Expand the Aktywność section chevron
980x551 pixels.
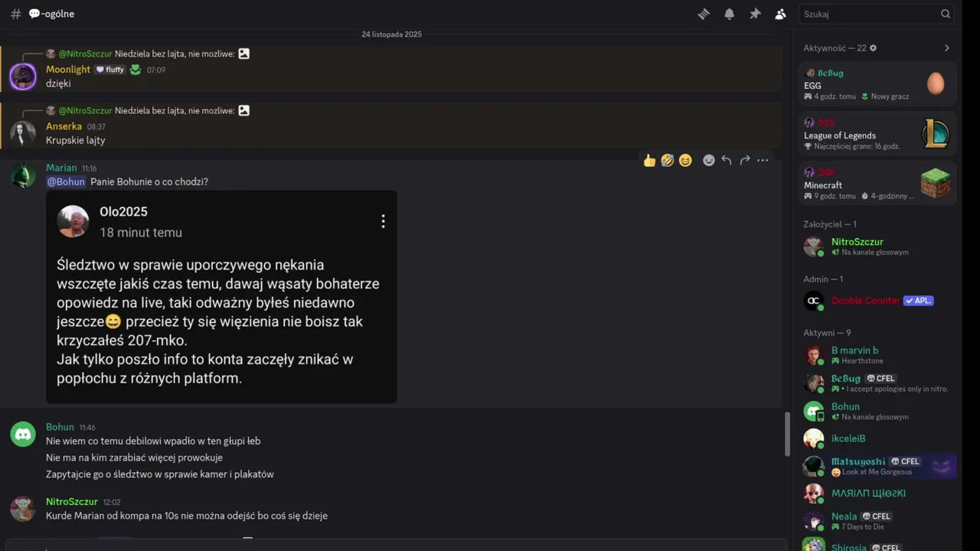(946, 48)
